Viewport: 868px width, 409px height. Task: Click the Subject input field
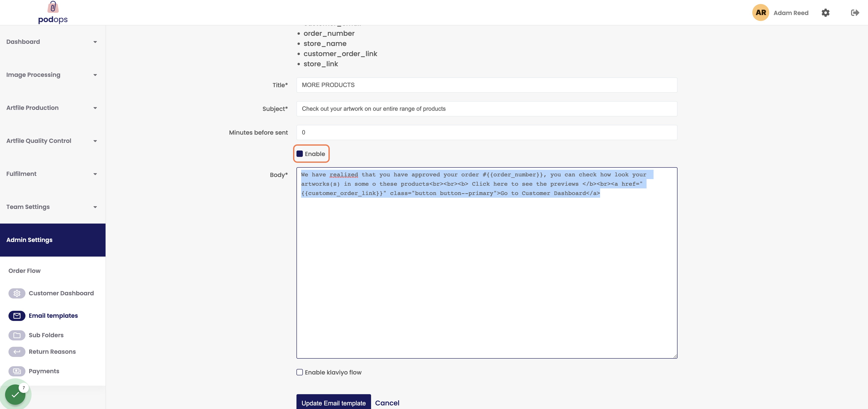[x=487, y=109]
